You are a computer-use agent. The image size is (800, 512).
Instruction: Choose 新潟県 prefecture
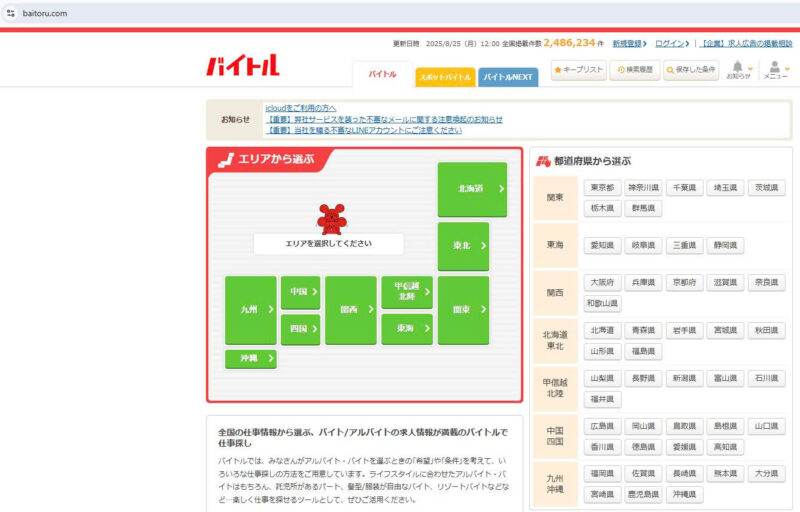tap(685, 378)
